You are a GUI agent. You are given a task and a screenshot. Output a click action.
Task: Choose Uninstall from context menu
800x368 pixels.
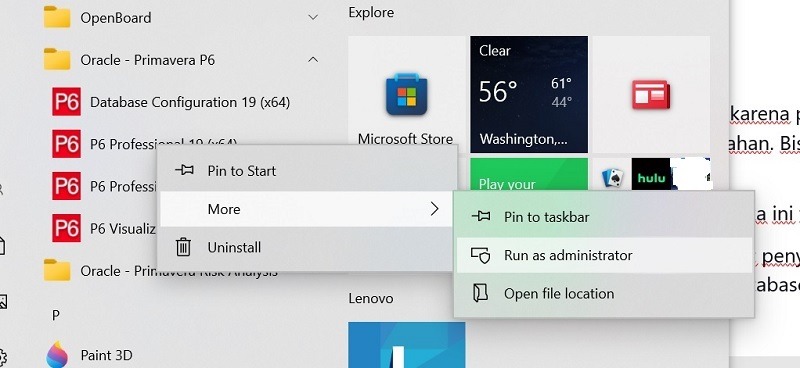[307, 248]
